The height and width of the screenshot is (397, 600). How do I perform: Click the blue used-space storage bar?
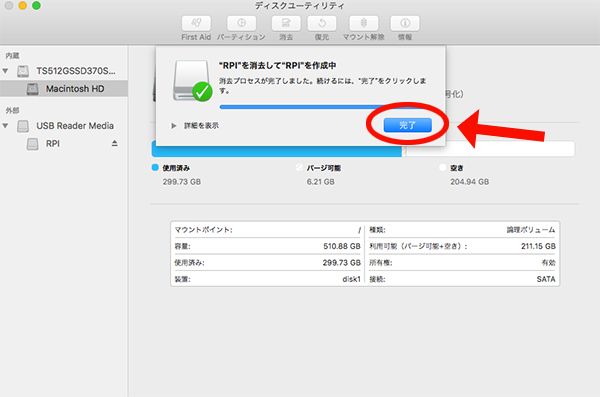277,151
